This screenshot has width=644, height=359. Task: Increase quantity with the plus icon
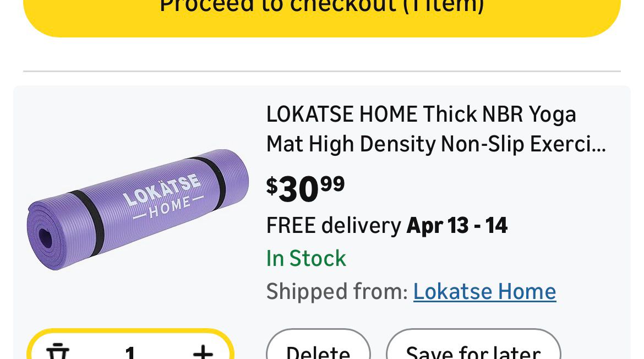point(203,350)
